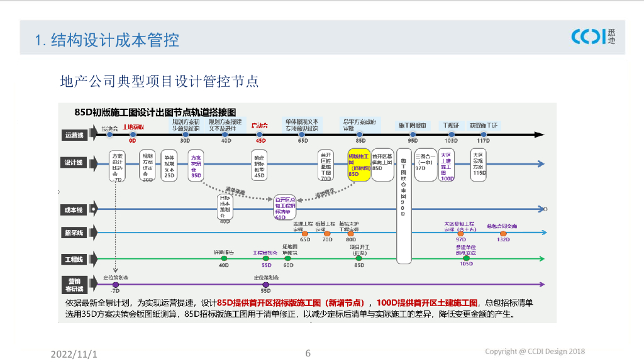
Task: Click the red "土地获取" label above 0D
Action: 133,127
